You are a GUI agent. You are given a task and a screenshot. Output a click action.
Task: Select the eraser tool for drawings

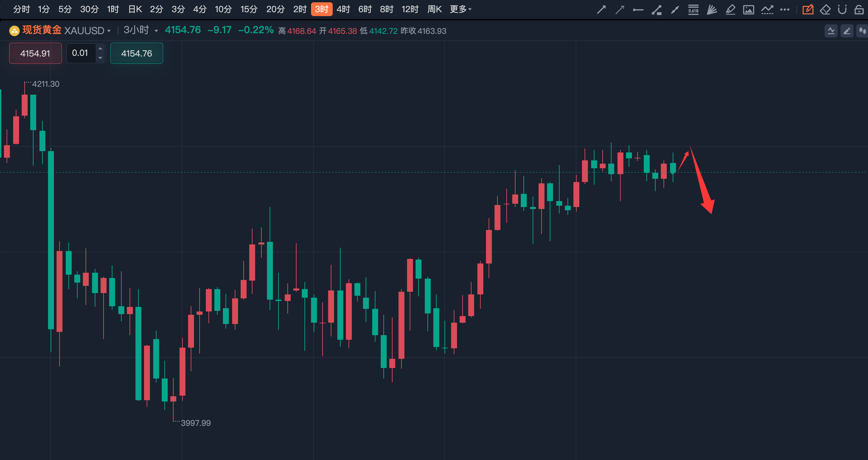tap(825, 10)
